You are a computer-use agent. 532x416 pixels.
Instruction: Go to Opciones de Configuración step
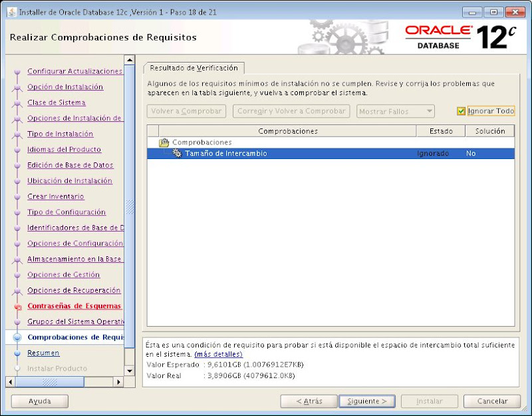click(x=75, y=243)
